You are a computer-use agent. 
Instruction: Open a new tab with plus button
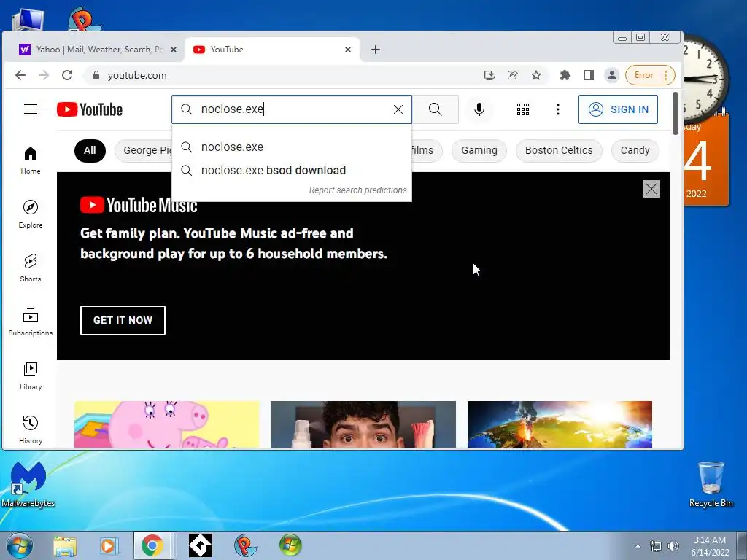pos(376,50)
